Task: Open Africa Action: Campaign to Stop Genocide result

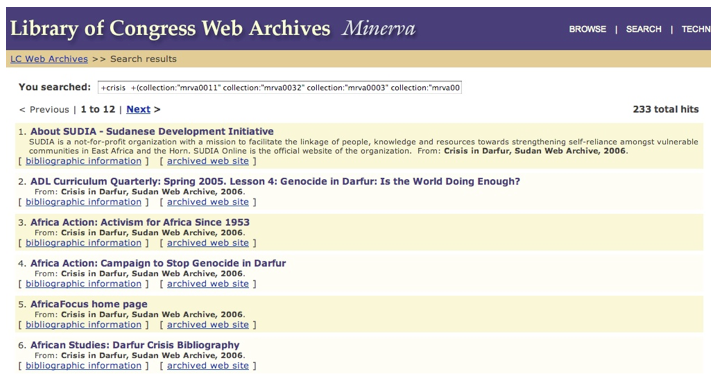Action: [158, 263]
